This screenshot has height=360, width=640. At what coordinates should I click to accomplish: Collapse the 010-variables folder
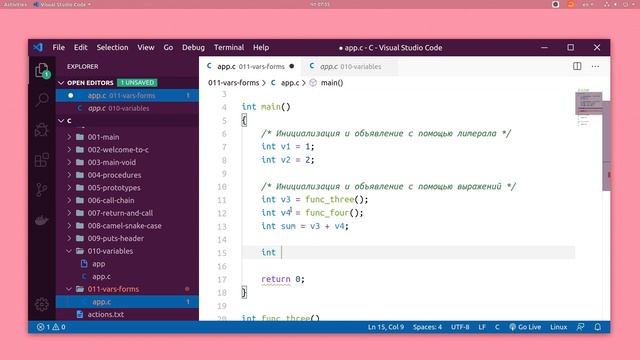[x=69, y=251]
